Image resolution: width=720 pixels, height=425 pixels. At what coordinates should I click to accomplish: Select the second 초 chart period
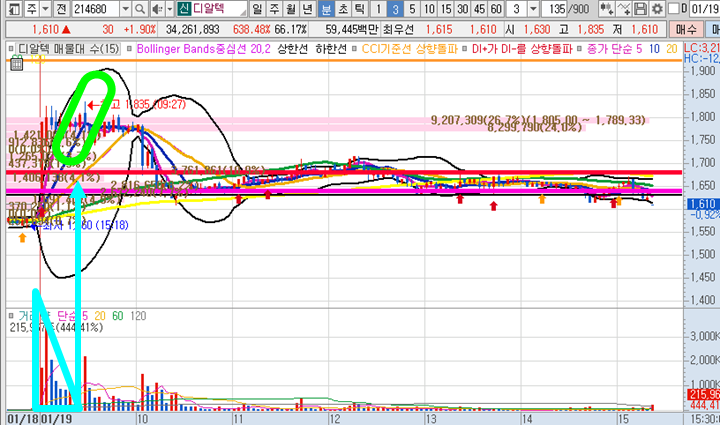point(343,9)
